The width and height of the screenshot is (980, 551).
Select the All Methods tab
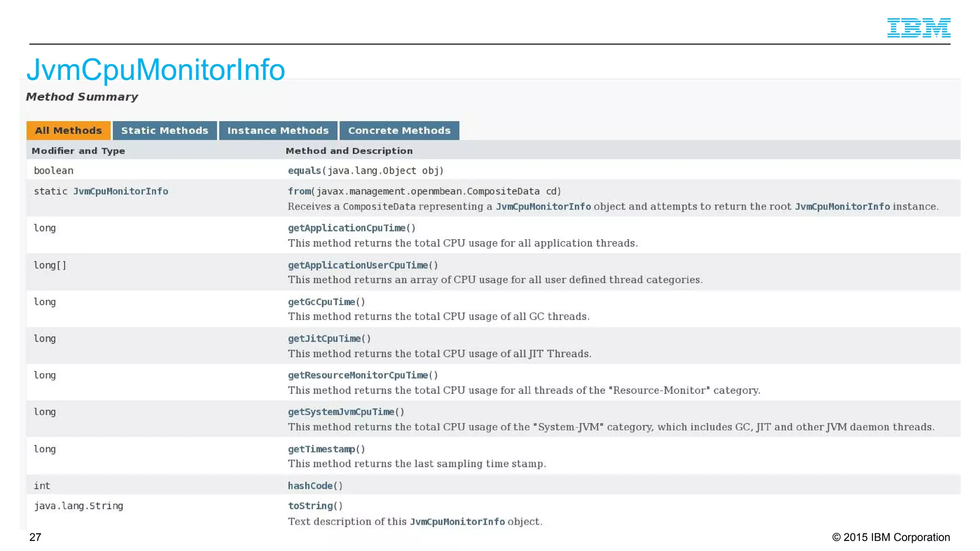click(68, 131)
